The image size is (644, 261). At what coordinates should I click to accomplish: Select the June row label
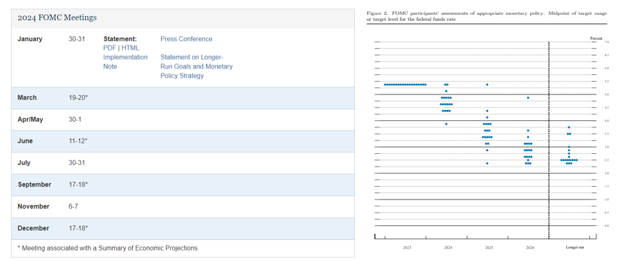pyautogui.click(x=25, y=141)
